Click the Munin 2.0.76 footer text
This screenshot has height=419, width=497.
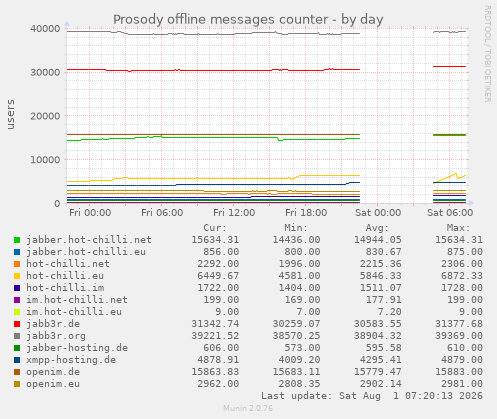click(x=248, y=408)
